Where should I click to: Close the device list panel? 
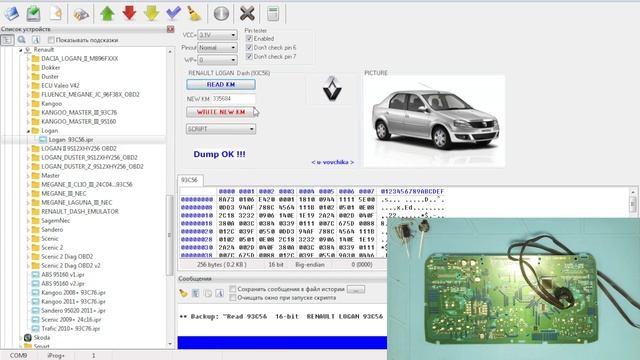[x=171, y=29]
